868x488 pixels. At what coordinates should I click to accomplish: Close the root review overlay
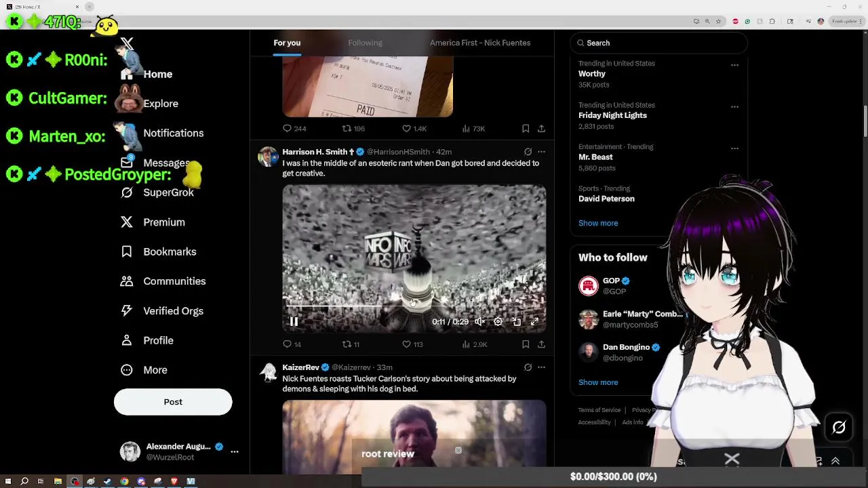(458, 450)
